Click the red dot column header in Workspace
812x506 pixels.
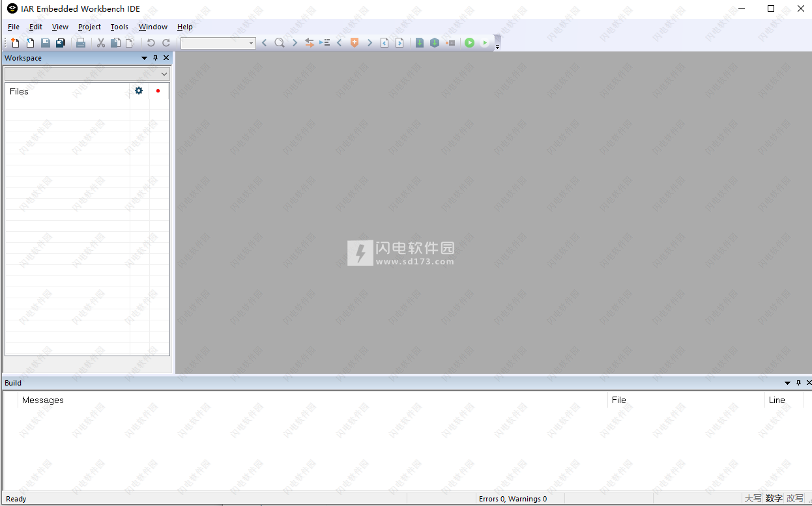158,91
